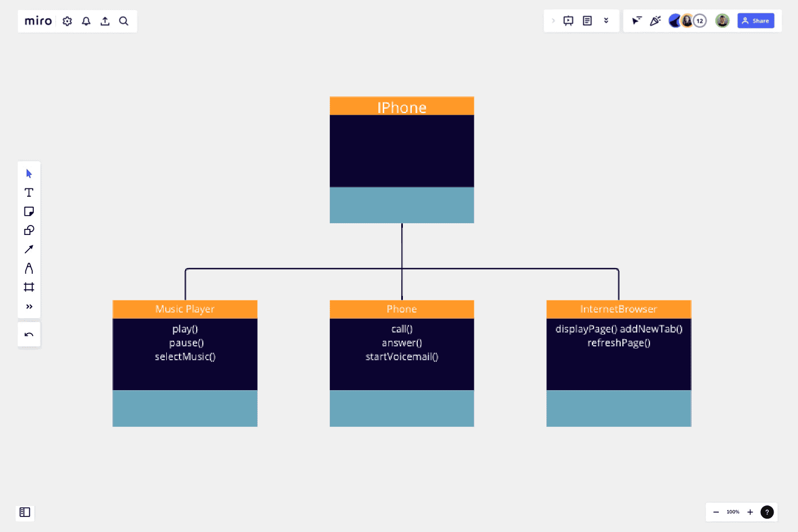The width and height of the screenshot is (798, 532).
Task: Collapse the top panel with the double chevron
Action: coord(606,21)
